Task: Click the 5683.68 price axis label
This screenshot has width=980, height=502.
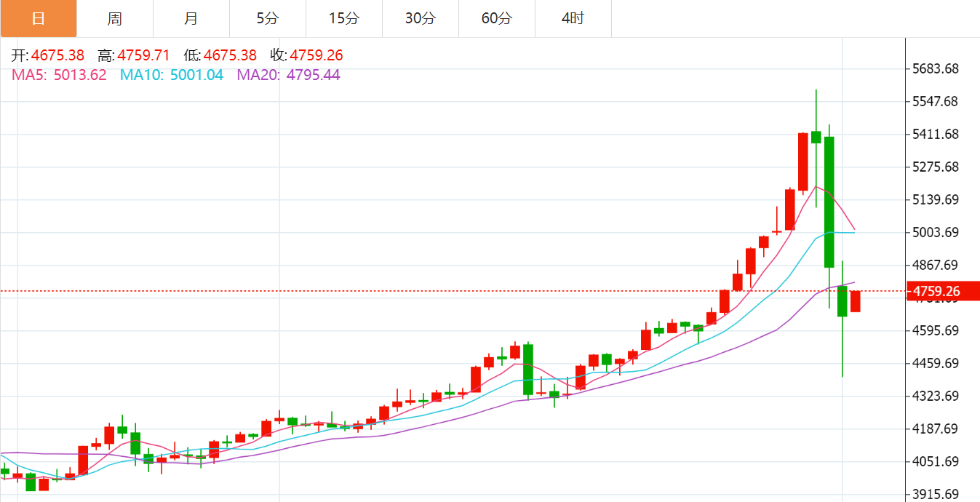Action: (x=936, y=69)
